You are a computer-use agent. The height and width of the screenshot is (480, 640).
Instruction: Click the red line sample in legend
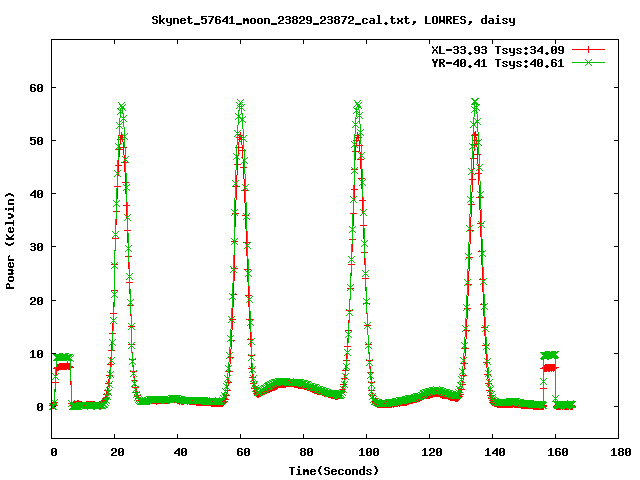click(588, 50)
